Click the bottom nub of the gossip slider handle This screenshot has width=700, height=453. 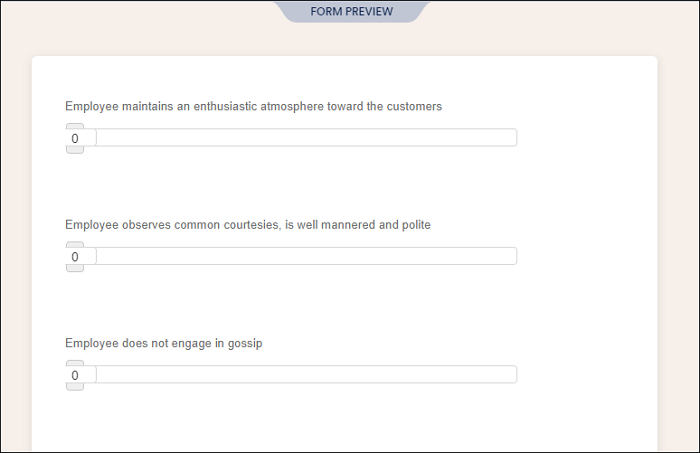[x=75, y=387]
